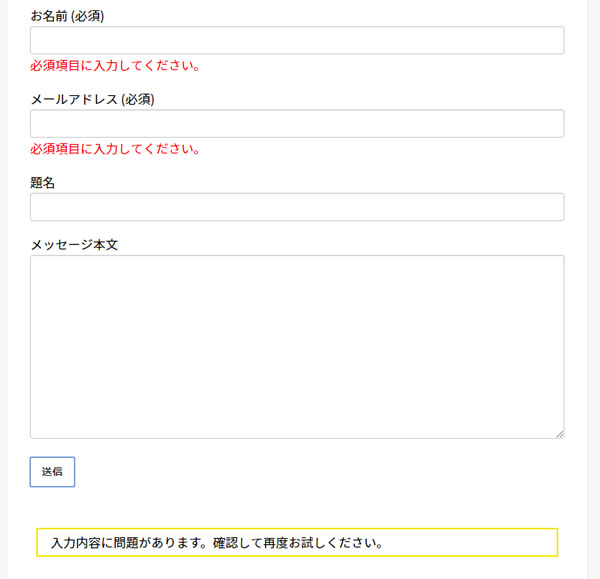600x579 pixels.
Task: Click the メッセージ本文 label text
Action: pyautogui.click(x=74, y=245)
